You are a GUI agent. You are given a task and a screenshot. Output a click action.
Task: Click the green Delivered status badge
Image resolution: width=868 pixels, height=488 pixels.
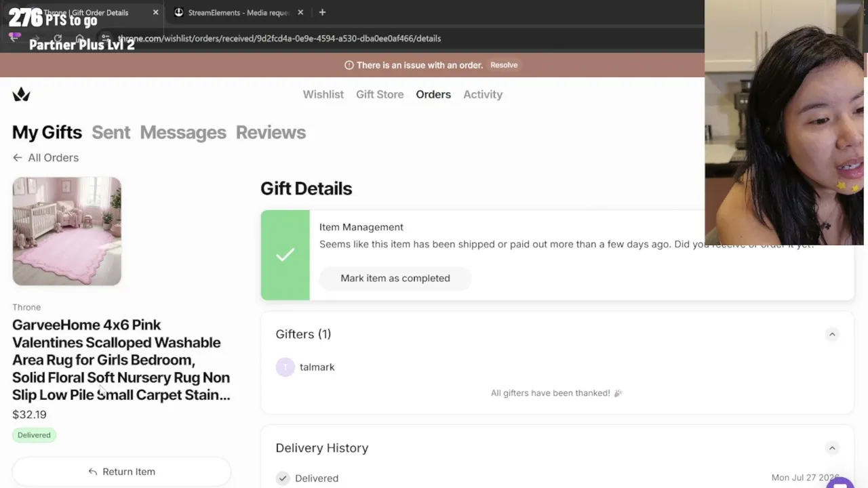tap(34, 435)
